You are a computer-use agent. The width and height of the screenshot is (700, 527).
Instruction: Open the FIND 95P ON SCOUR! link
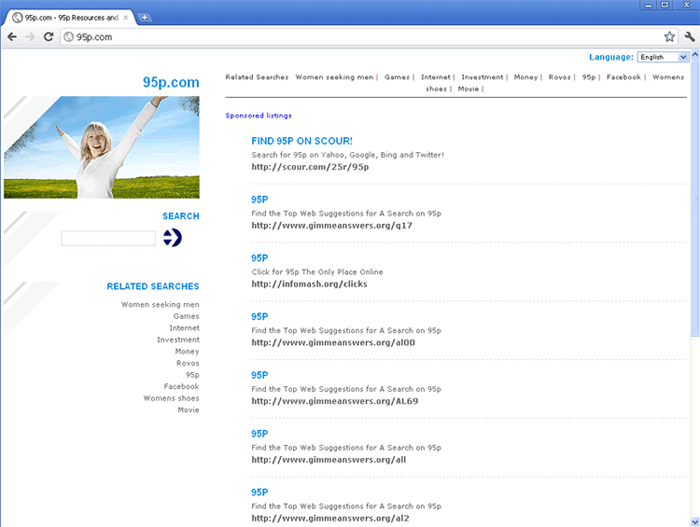[302, 141]
